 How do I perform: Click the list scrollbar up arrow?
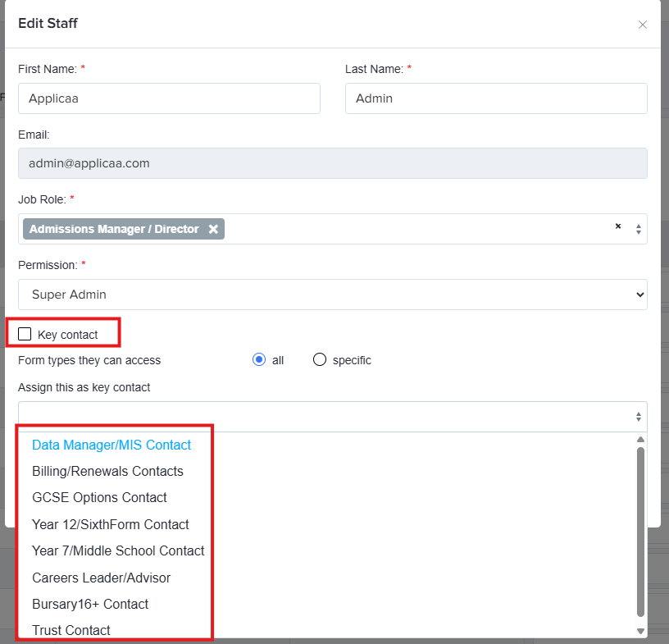click(640, 440)
